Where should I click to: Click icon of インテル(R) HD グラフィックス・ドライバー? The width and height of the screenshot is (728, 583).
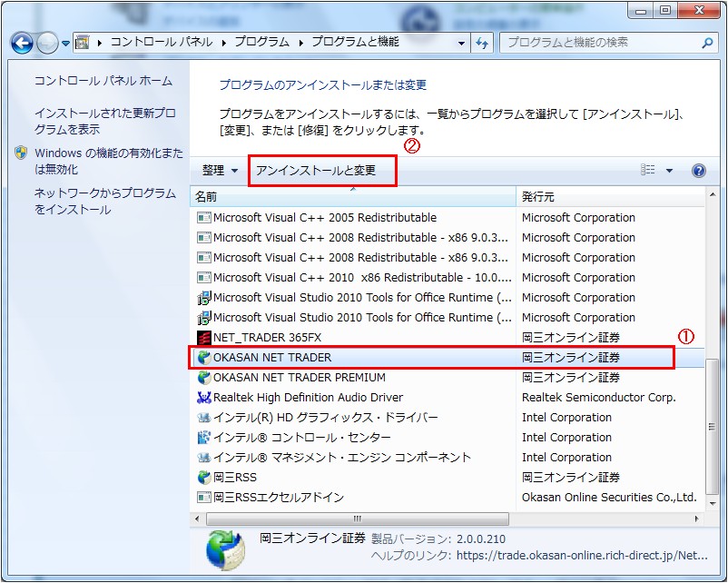coord(203,417)
